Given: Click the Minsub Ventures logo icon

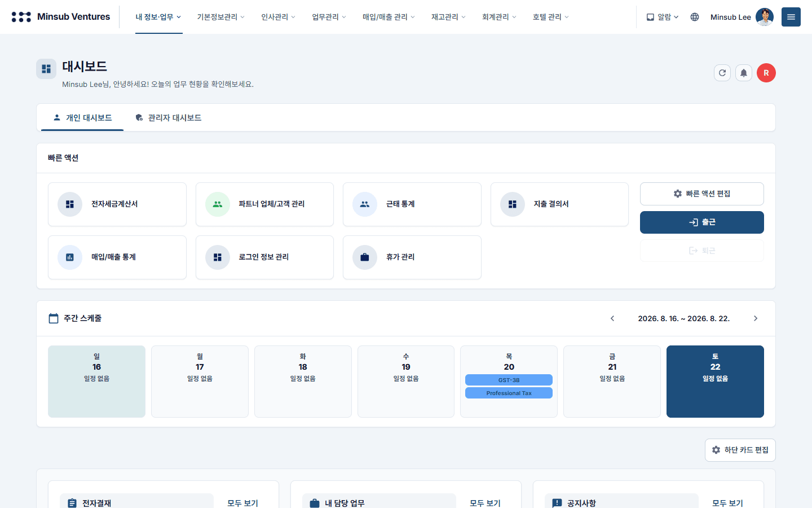Looking at the screenshot, I should click(21, 17).
